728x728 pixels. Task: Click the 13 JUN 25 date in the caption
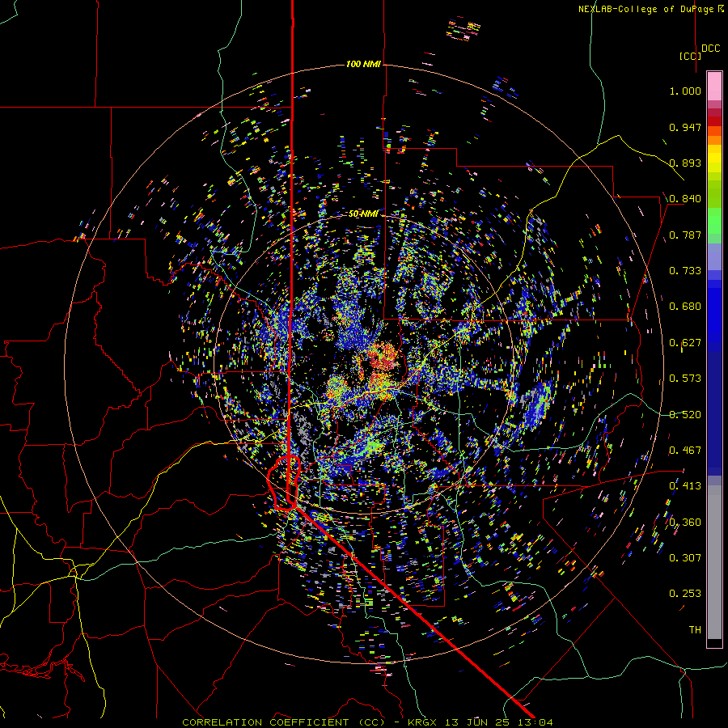pyautogui.click(x=477, y=722)
